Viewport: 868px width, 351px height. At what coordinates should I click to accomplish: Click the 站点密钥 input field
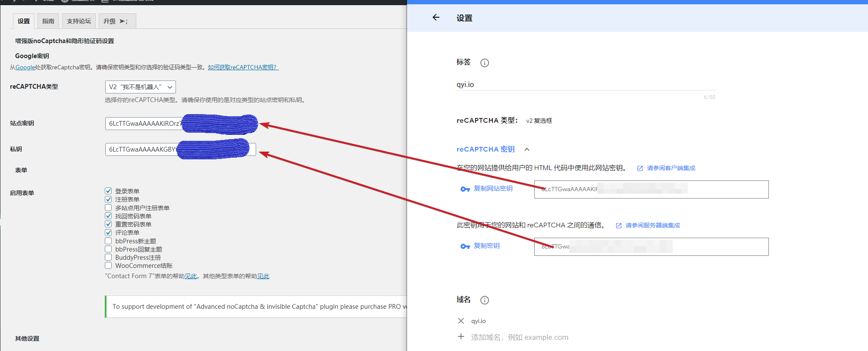(x=143, y=124)
